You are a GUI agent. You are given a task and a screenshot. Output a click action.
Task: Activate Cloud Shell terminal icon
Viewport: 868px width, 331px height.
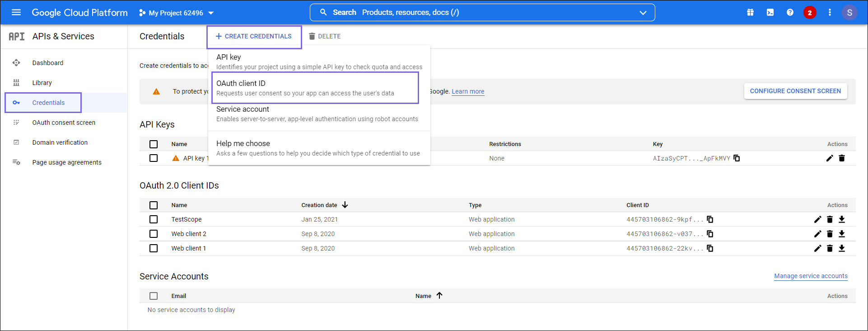[x=770, y=13]
